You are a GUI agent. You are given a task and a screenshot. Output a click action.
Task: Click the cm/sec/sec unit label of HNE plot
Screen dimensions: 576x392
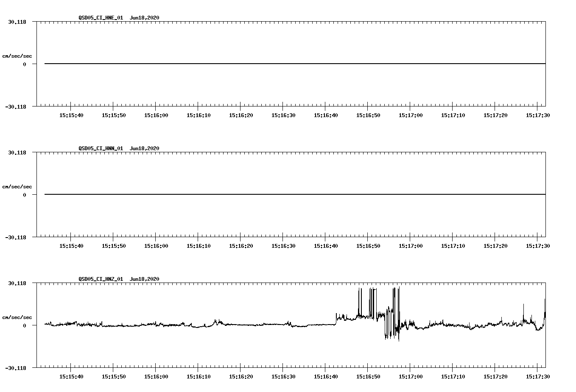point(17,56)
